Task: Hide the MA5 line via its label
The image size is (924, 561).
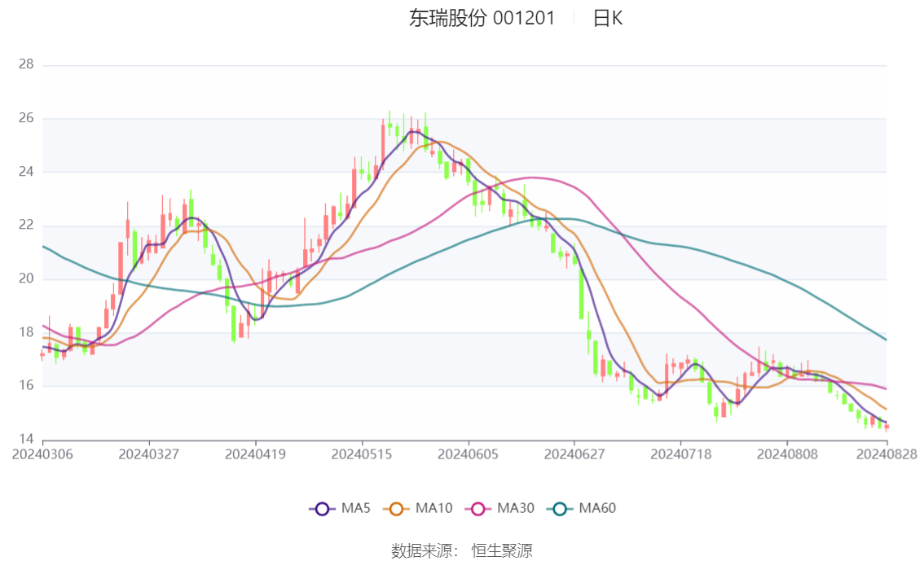Action: click(355, 508)
